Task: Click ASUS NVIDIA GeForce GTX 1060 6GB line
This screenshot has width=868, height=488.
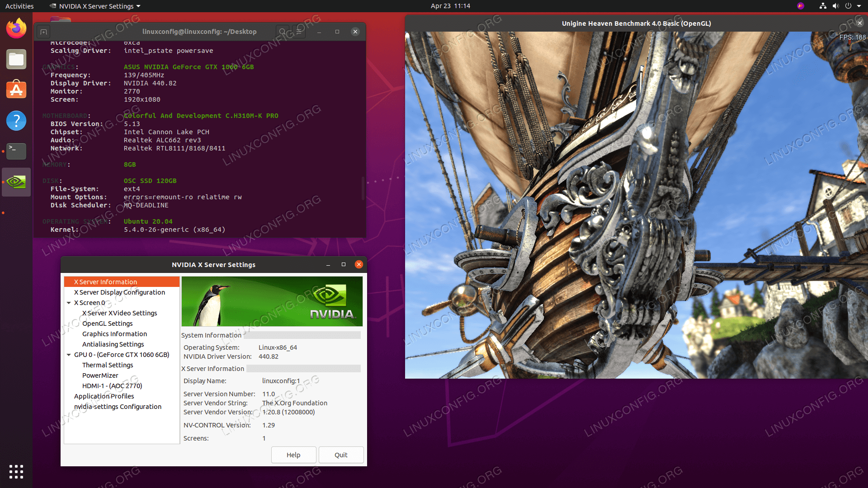Action: (x=189, y=67)
